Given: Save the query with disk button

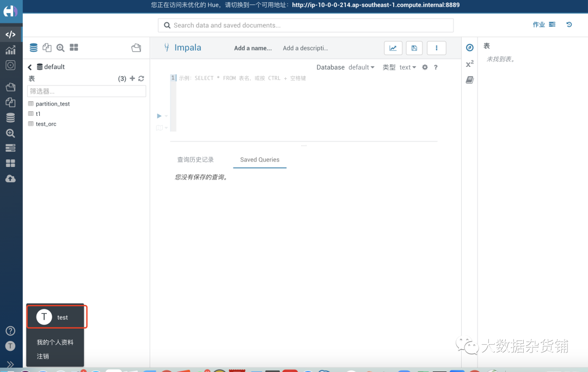Looking at the screenshot, I should pyautogui.click(x=414, y=48).
